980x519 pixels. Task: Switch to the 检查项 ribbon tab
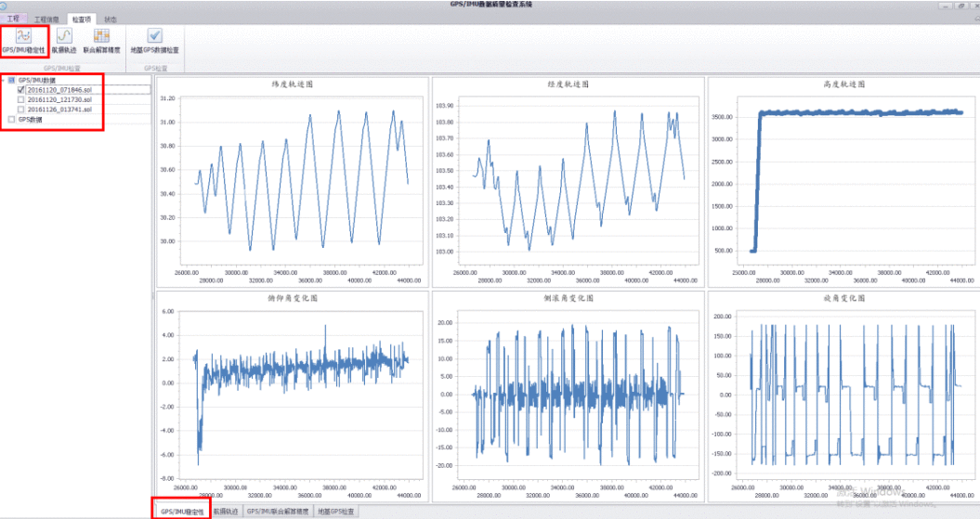click(x=81, y=19)
